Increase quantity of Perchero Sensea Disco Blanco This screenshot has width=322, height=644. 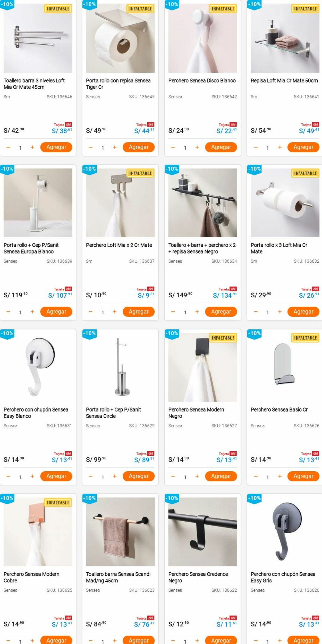[197, 147]
